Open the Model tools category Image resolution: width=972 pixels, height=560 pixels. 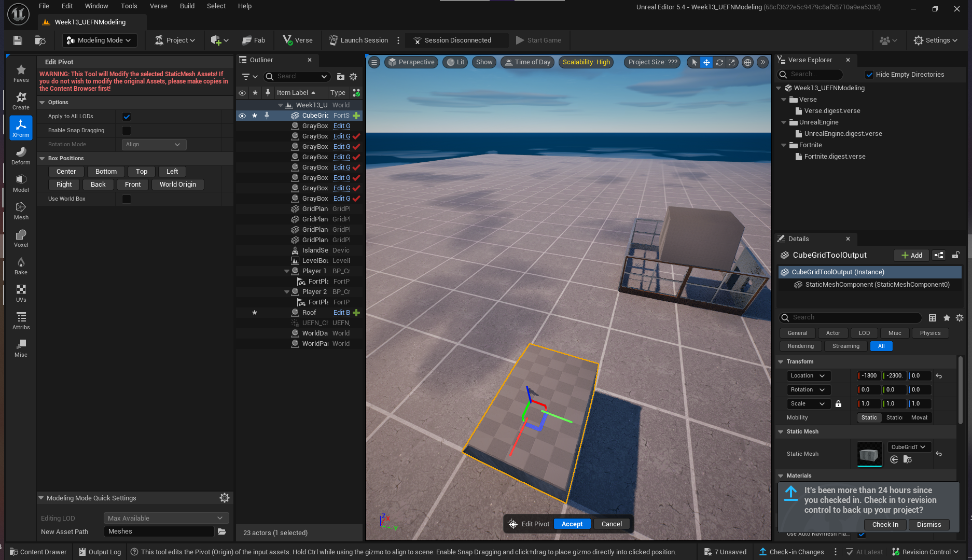click(21, 183)
